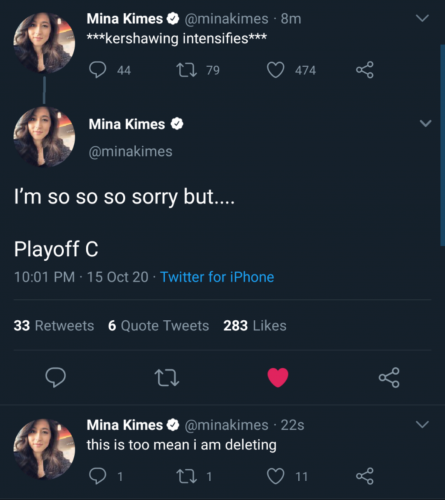
Task: Like the kershawing intensifies tweet
Action: click(x=276, y=70)
